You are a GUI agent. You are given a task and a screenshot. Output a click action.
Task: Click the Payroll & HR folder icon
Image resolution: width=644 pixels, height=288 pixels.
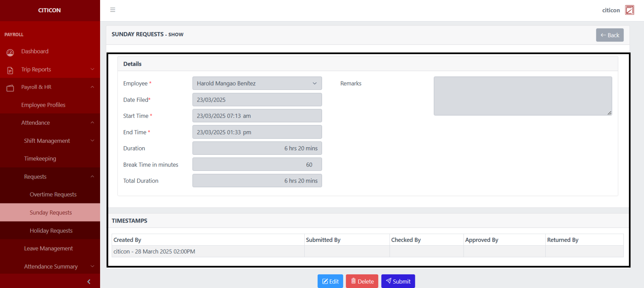point(10,88)
